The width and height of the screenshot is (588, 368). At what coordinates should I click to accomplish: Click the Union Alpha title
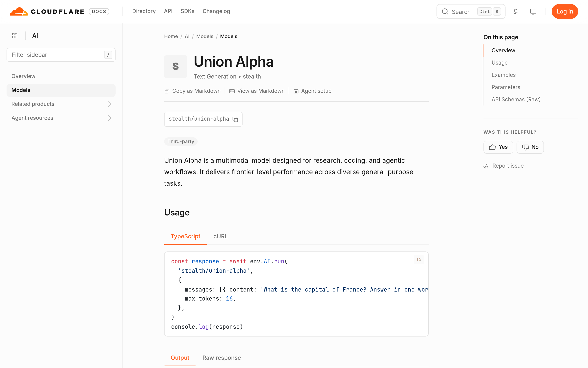click(234, 62)
